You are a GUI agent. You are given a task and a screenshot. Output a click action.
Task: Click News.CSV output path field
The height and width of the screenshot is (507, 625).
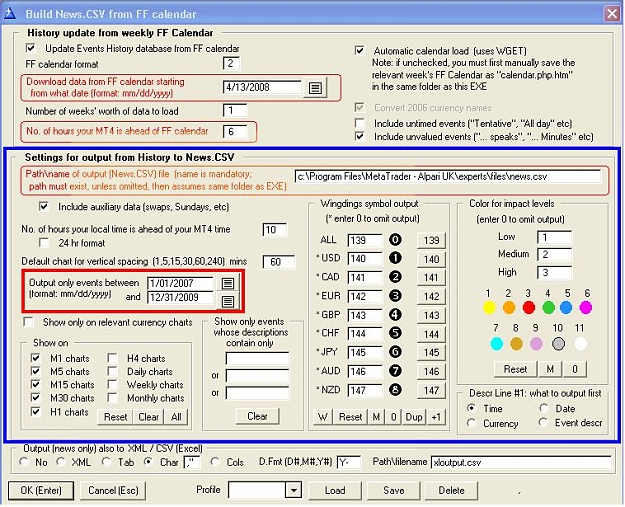[448, 176]
